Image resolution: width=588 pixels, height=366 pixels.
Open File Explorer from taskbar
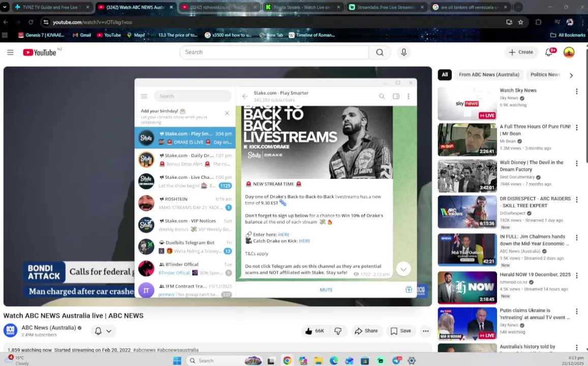pos(318,360)
